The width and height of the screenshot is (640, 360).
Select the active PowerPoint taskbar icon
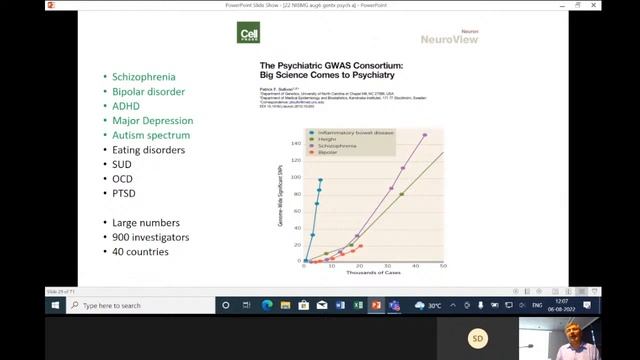376,305
